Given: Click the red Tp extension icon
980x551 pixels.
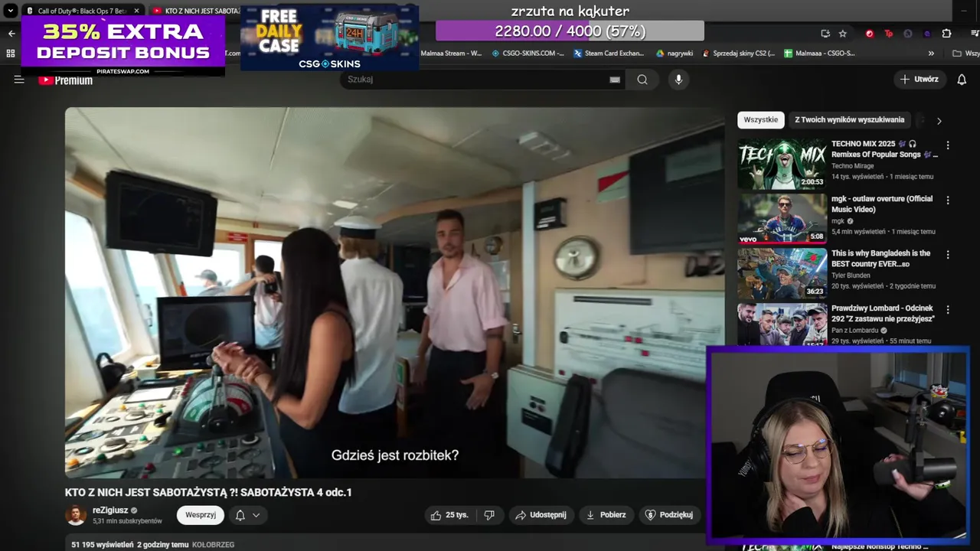Looking at the screenshot, I should (888, 34).
